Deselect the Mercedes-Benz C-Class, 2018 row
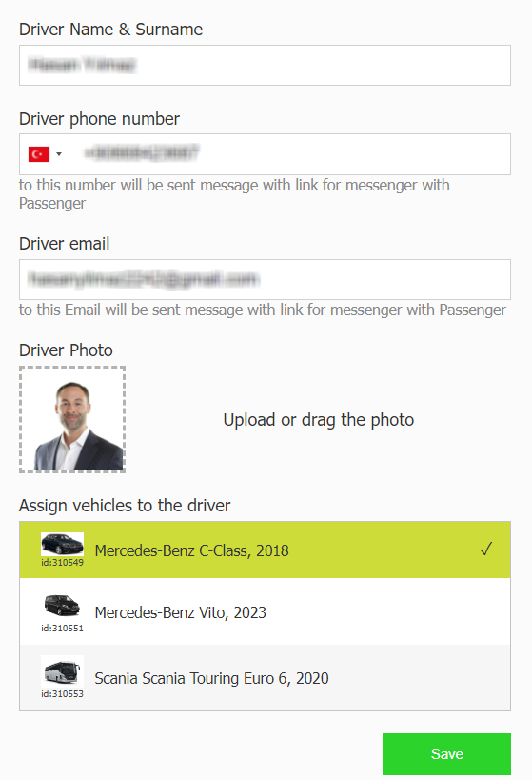Screen dimensions: 532x780 click(x=265, y=550)
